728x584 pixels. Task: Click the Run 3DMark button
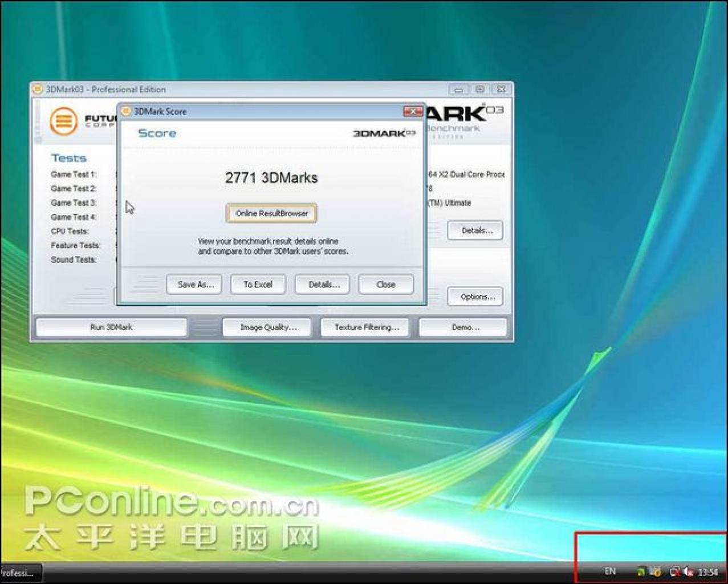(x=111, y=327)
